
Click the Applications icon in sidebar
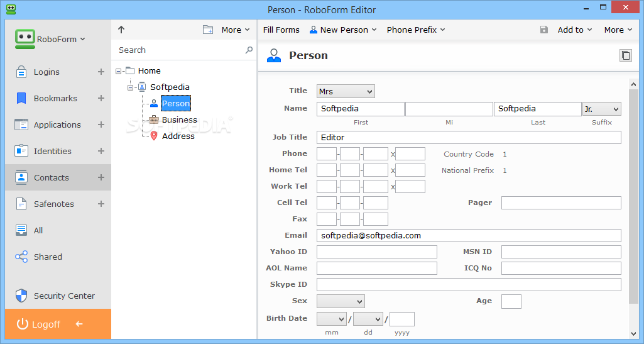tap(21, 125)
